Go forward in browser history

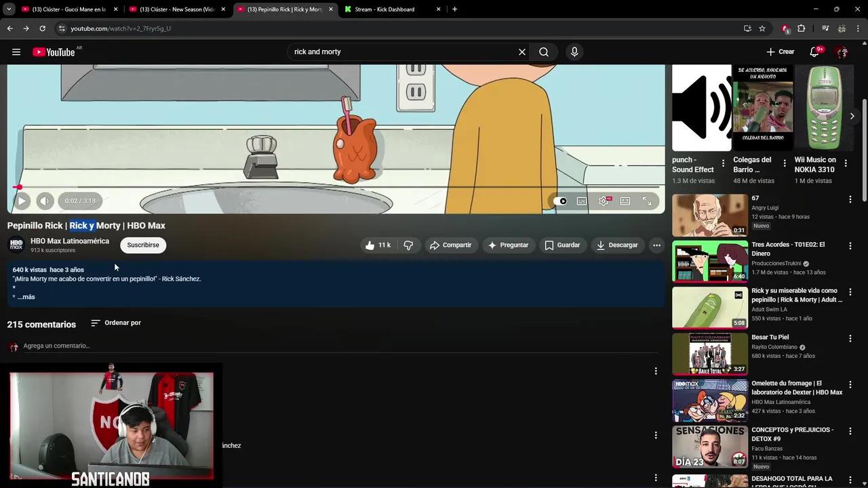tap(26, 28)
